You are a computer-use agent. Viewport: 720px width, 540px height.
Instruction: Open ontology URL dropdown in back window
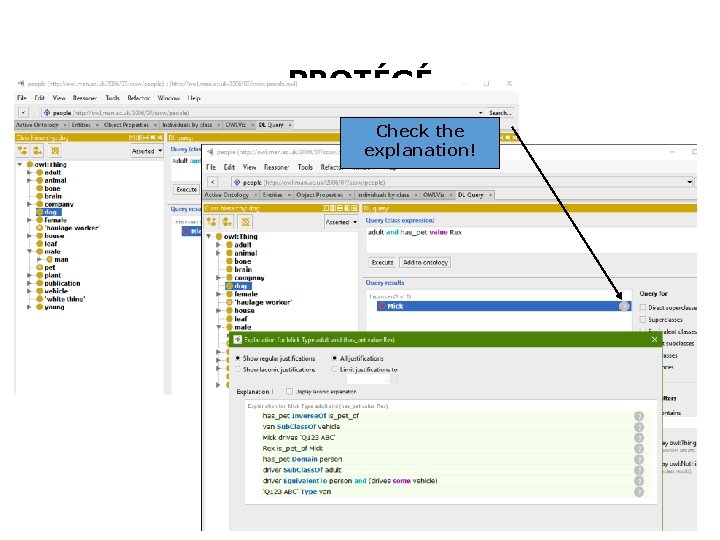click(x=480, y=112)
